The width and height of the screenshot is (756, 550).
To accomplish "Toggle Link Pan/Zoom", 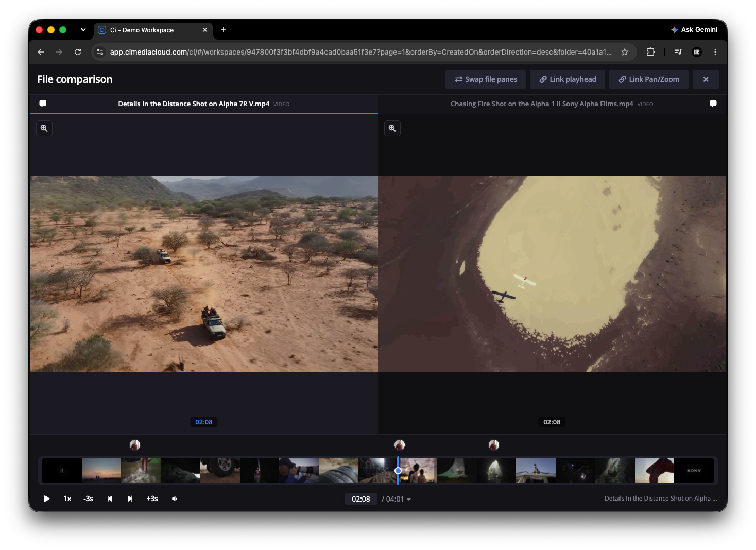I will coord(648,79).
